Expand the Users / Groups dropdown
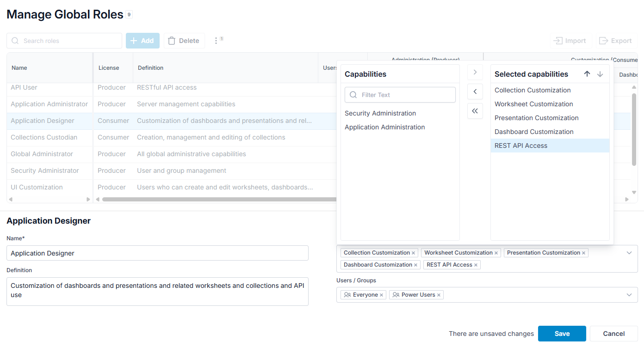The height and width of the screenshot is (347, 644). [629, 295]
